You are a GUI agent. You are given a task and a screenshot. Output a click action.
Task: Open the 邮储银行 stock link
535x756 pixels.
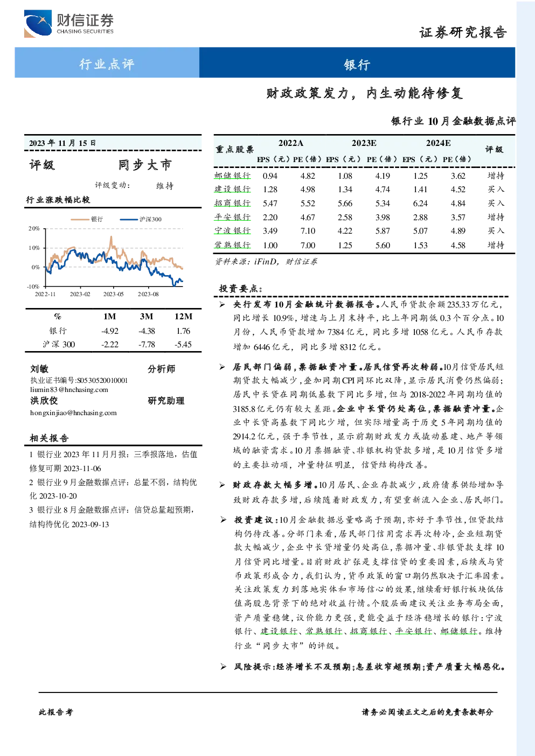click(233, 176)
